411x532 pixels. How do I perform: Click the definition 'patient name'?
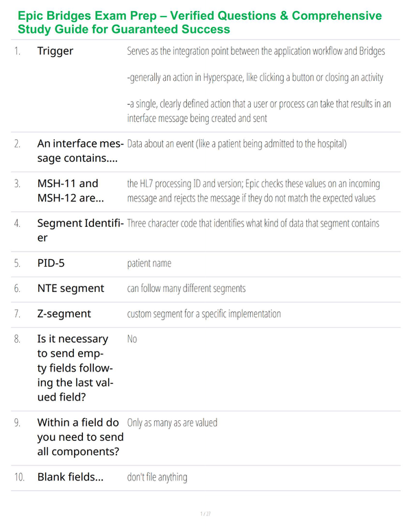(x=149, y=263)
